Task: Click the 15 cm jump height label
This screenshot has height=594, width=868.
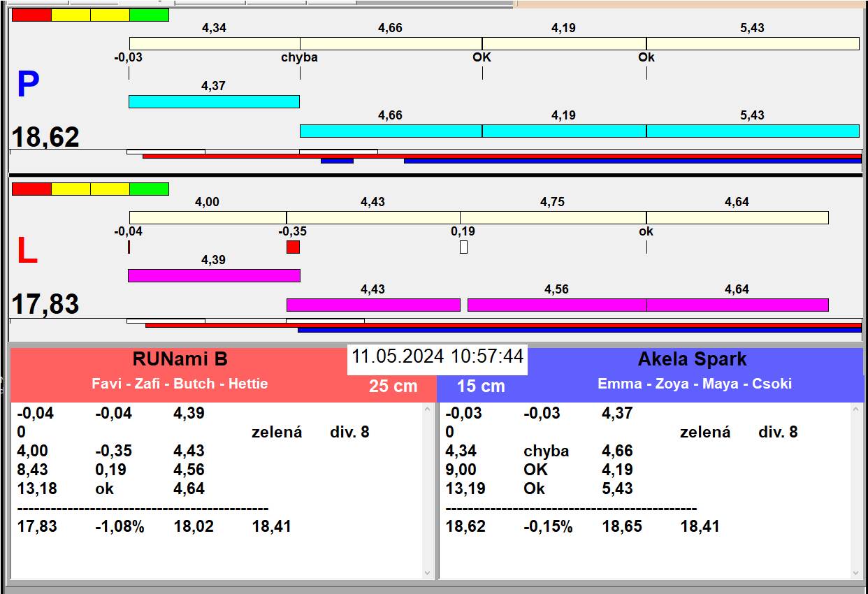Action: pos(481,386)
